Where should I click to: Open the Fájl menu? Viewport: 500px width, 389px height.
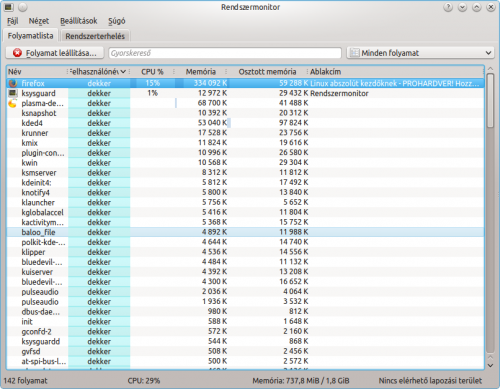tap(13, 21)
